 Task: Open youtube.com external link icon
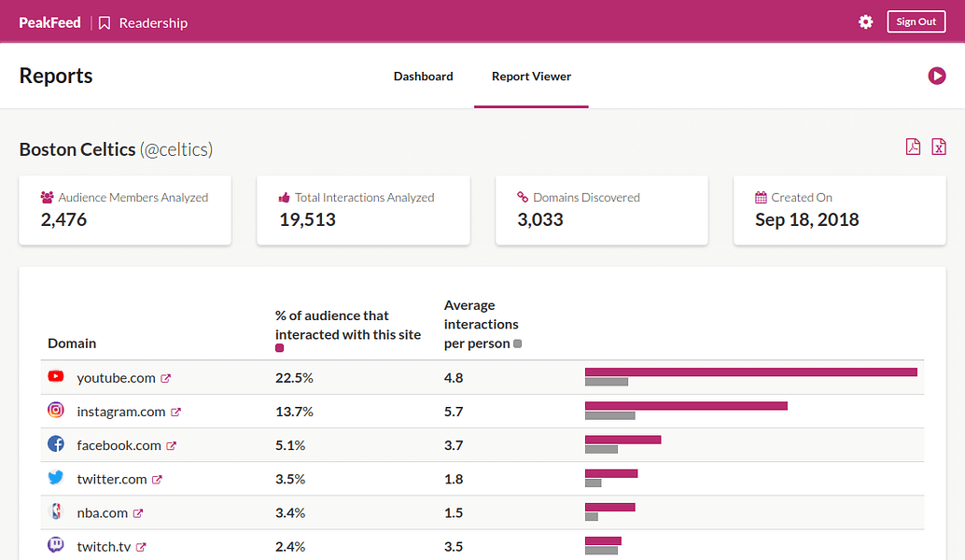pyautogui.click(x=165, y=378)
